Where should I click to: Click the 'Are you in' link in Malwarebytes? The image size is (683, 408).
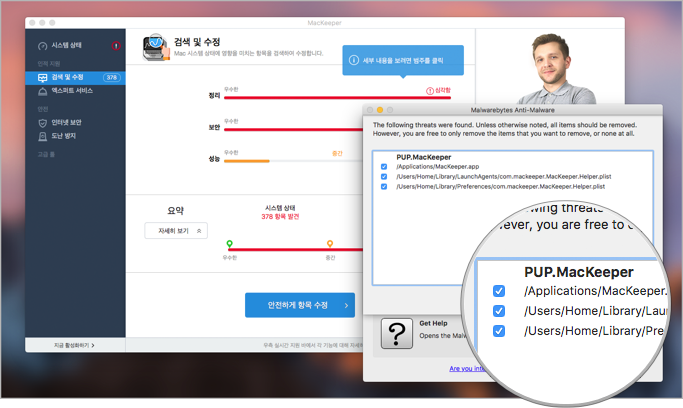467,369
